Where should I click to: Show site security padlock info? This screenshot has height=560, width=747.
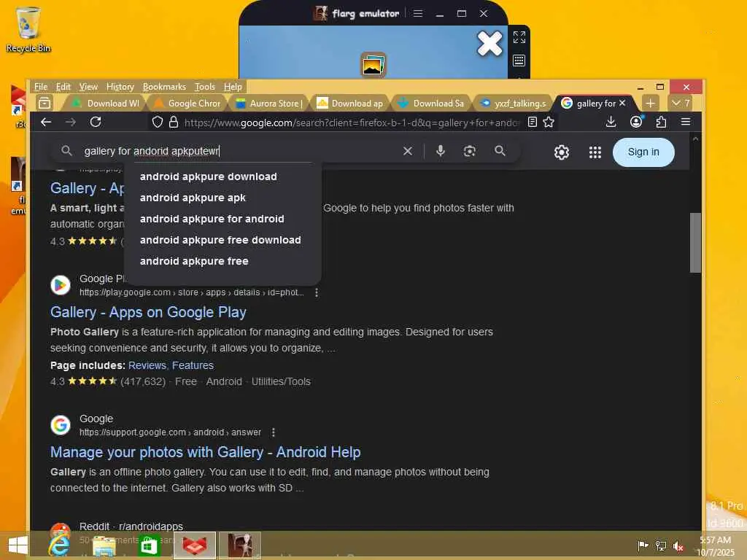174,122
